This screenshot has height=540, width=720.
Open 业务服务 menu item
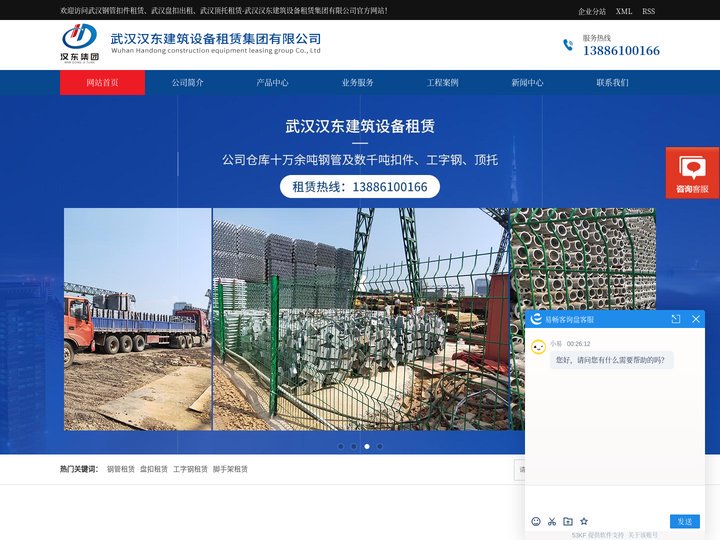[x=357, y=83]
